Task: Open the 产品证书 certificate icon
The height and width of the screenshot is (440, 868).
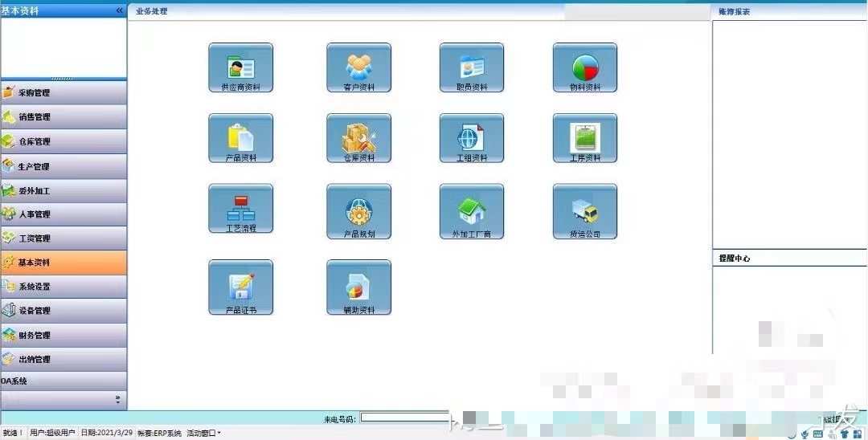Action: [x=241, y=287]
